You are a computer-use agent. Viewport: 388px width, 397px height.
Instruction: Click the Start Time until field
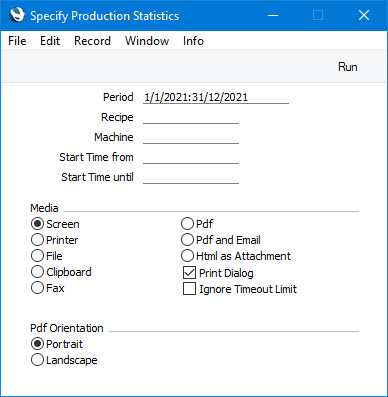pos(191,177)
